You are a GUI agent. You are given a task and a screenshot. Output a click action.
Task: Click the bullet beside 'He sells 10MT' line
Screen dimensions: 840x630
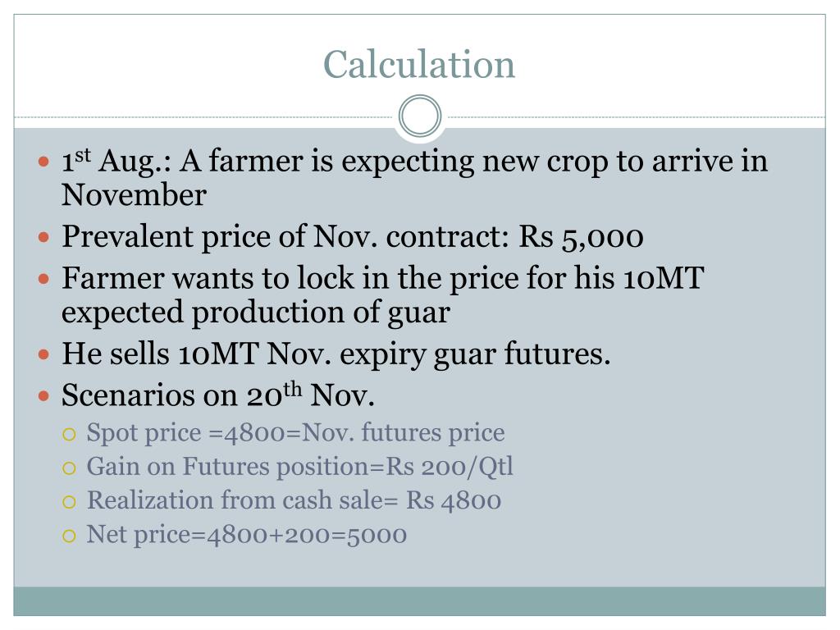(44, 354)
